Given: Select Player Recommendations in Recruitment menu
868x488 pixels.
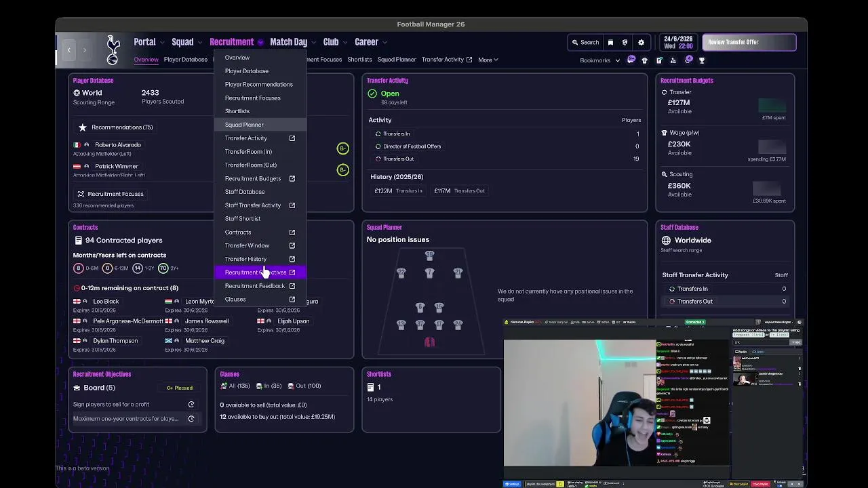Looking at the screenshot, I should coord(260,84).
